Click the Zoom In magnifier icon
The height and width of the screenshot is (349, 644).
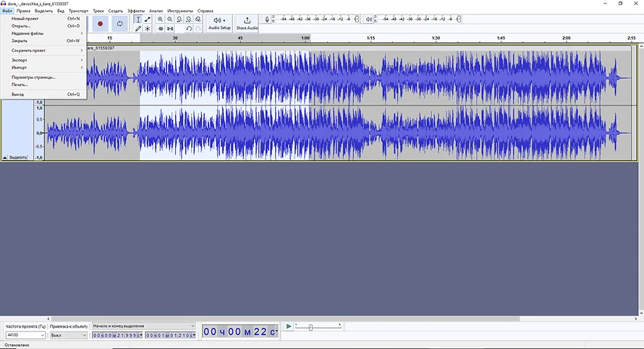[x=161, y=20]
